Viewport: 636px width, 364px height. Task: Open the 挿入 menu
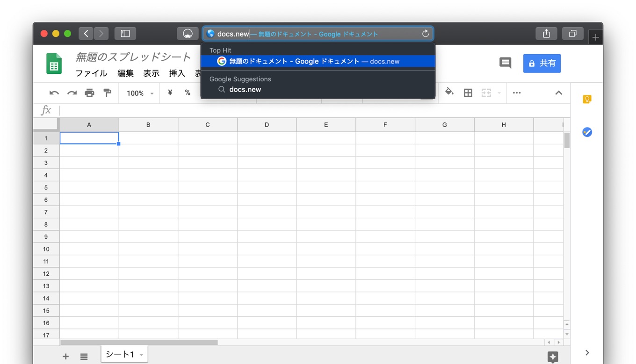pos(177,73)
